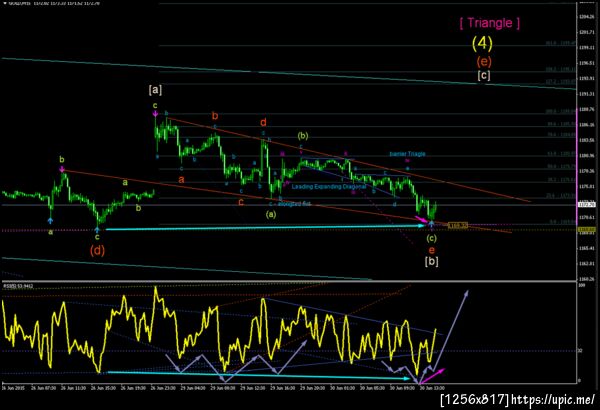
Task: Select the large red a wave label
Action: tap(181, 179)
